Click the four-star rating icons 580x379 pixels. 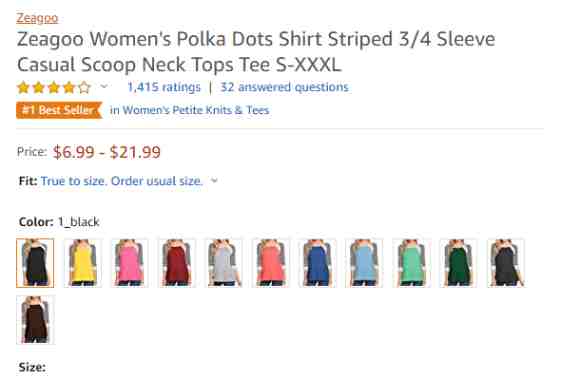coord(54,88)
